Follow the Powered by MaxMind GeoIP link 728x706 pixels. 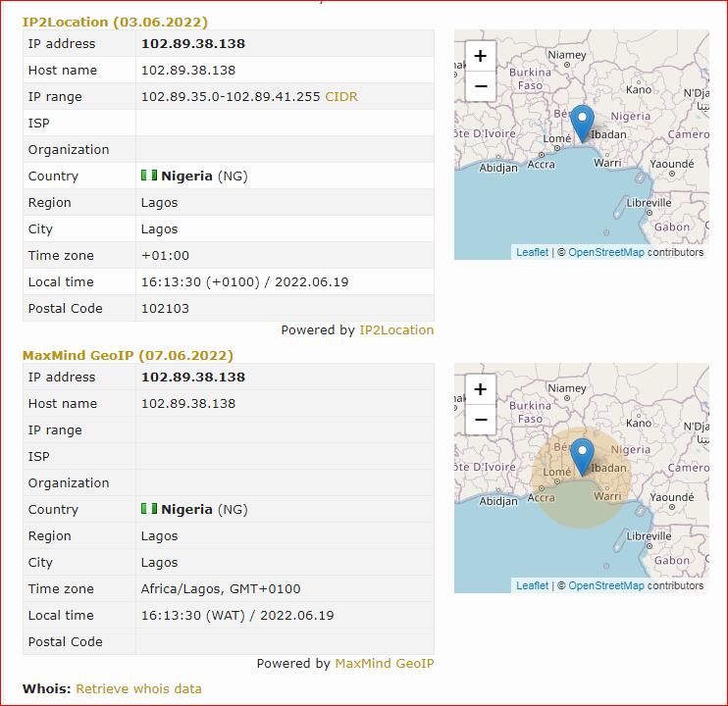(385, 663)
